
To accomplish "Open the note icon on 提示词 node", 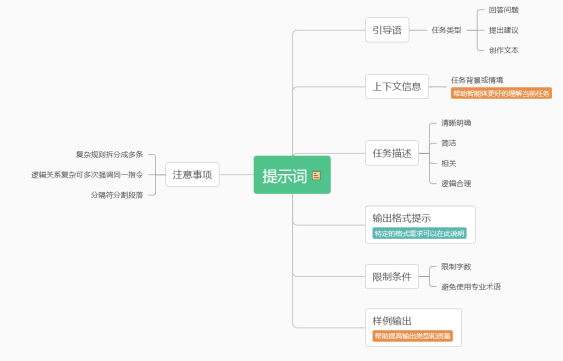I will [316, 175].
